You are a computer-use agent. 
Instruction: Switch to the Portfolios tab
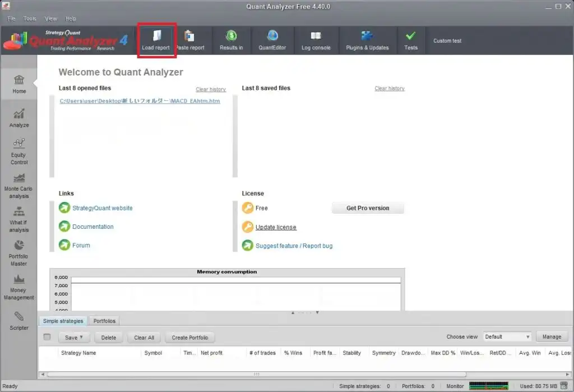pos(104,321)
